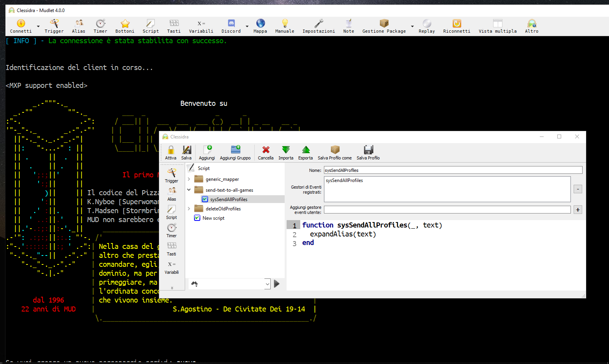The width and height of the screenshot is (609, 364).
Task: Open the Note notepad
Action: coord(348,26)
